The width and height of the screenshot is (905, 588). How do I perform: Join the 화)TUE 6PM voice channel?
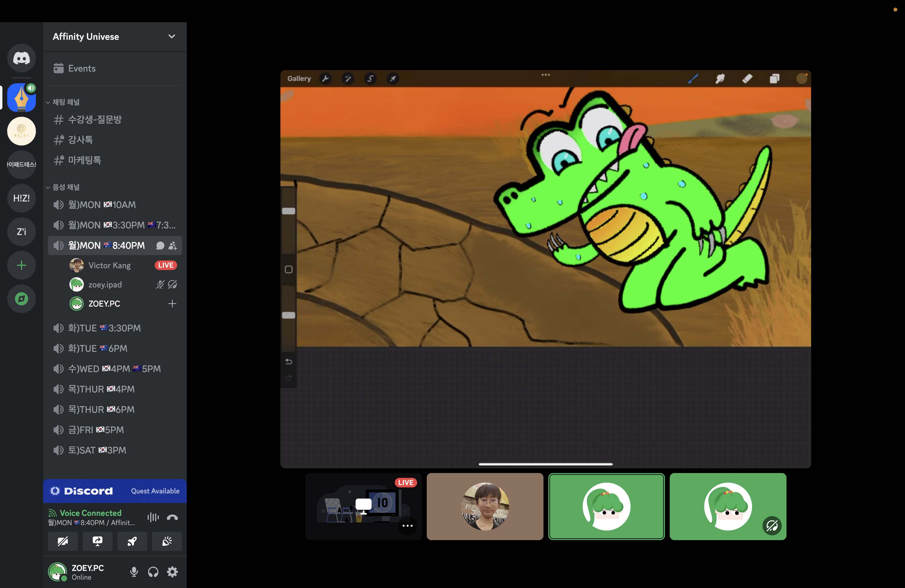[98, 348]
